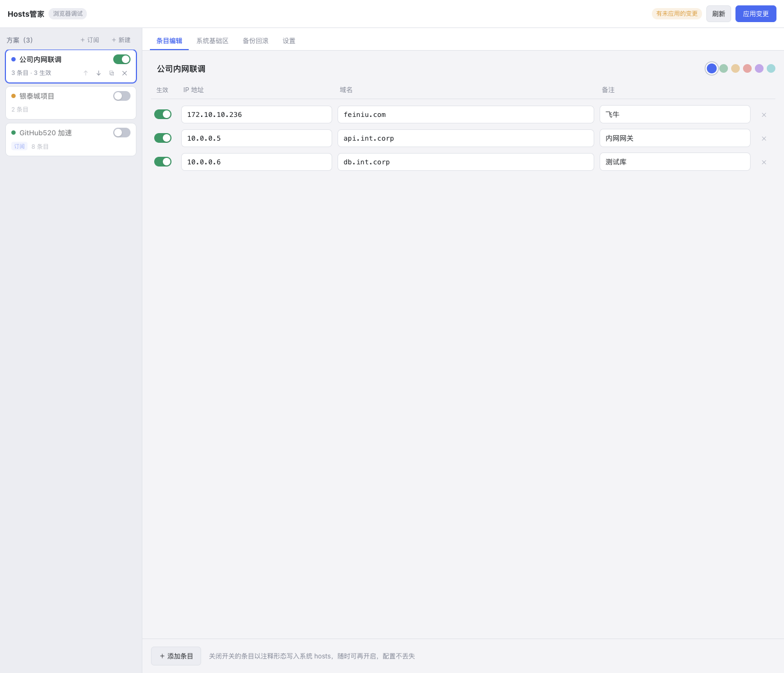Disable the 10.0.0.5 entry toggle

163,138
